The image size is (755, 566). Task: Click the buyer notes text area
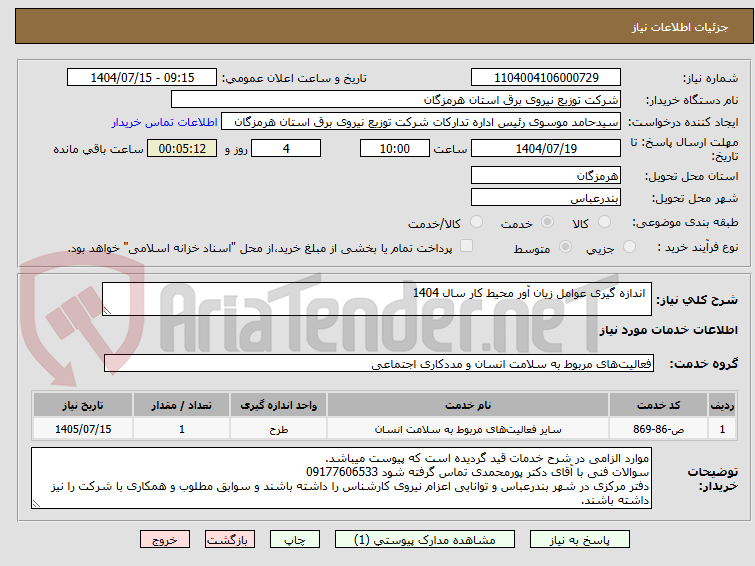[x=341, y=478]
